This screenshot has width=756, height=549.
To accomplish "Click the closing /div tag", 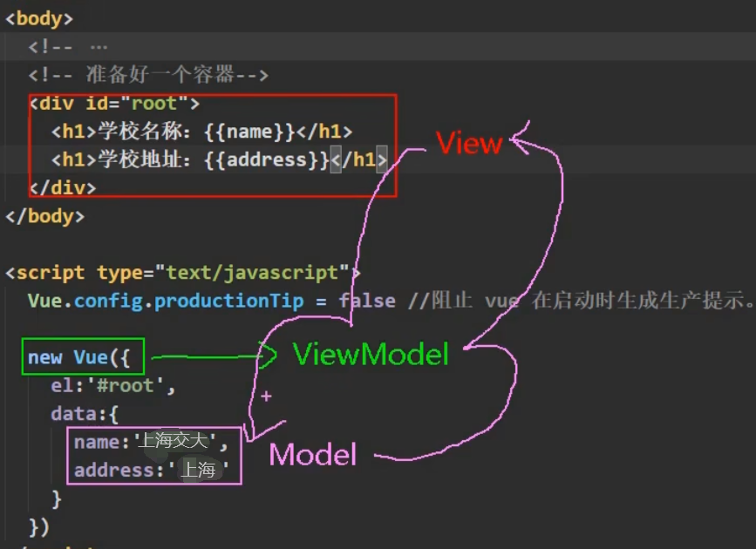I will tap(63, 187).
